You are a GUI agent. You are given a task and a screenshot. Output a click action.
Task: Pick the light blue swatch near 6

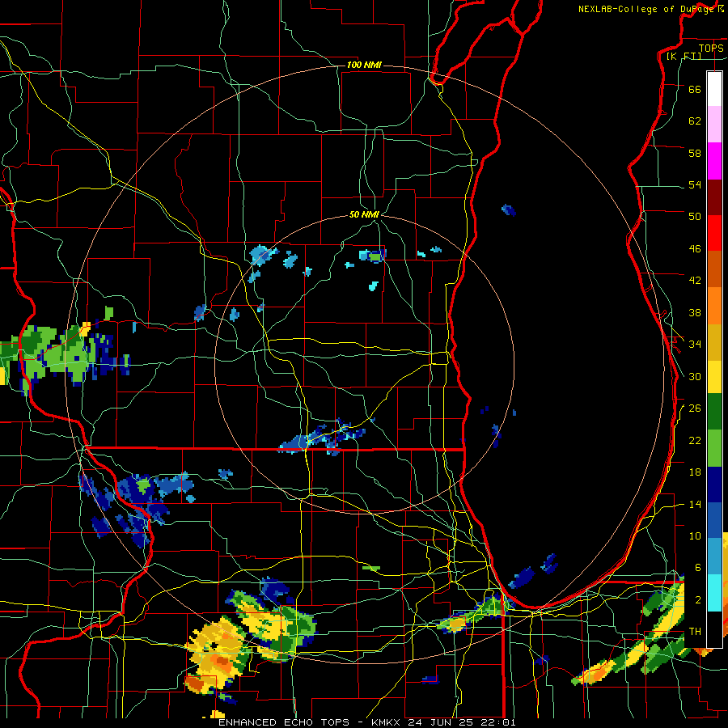tap(714, 557)
